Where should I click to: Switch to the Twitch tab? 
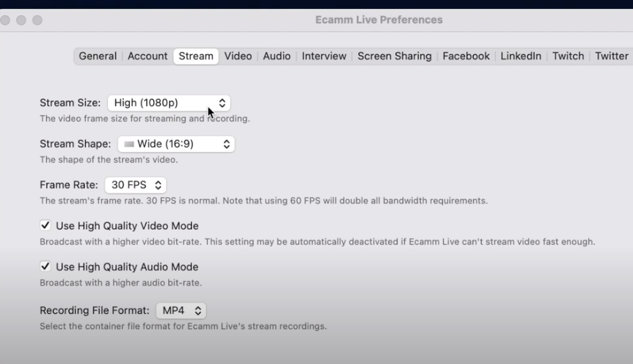click(568, 56)
